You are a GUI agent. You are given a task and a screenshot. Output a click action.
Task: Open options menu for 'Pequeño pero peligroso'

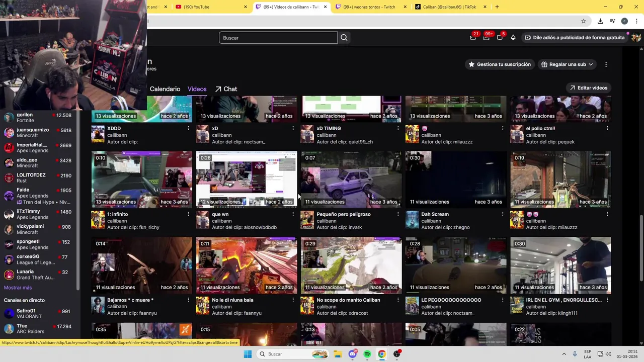(x=397, y=214)
